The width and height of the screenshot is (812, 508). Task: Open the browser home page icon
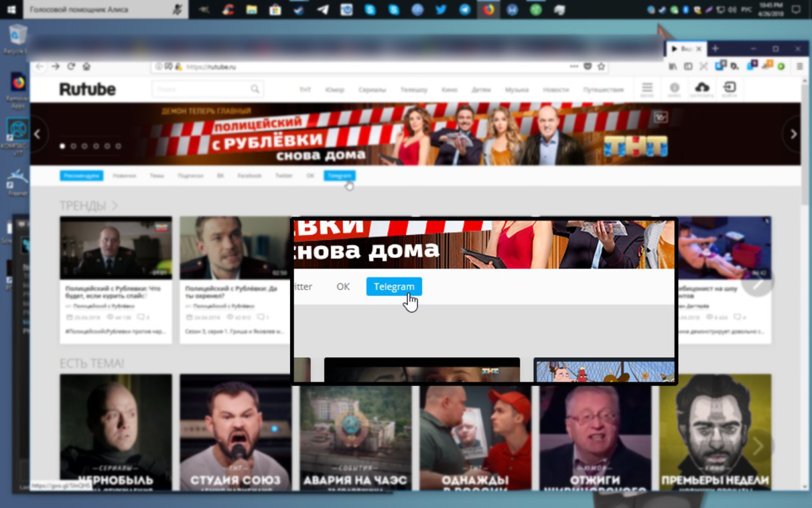86,66
